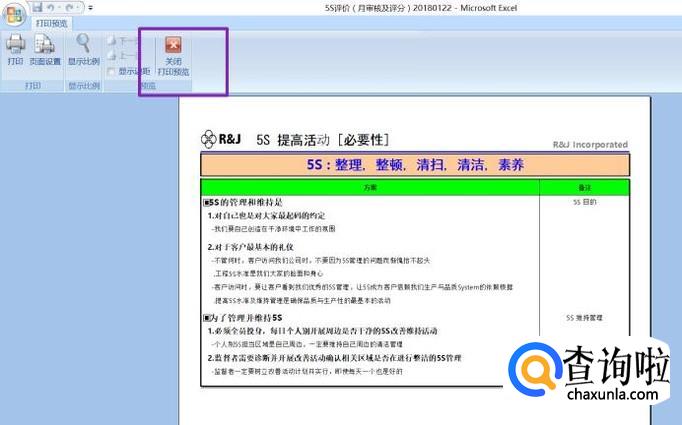The image size is (682, 425).
Task: Expand the Undo history dropdown arrow
Action: (x=59, y=7)
